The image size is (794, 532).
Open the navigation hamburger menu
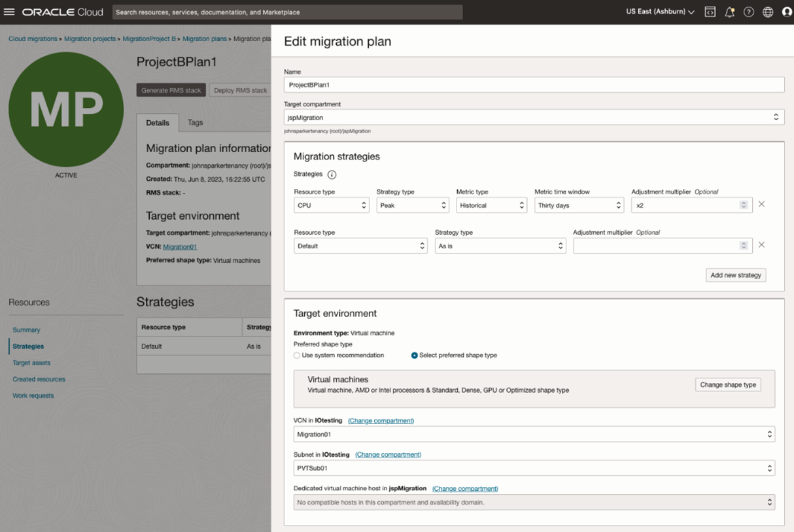(x=10, y=11)
